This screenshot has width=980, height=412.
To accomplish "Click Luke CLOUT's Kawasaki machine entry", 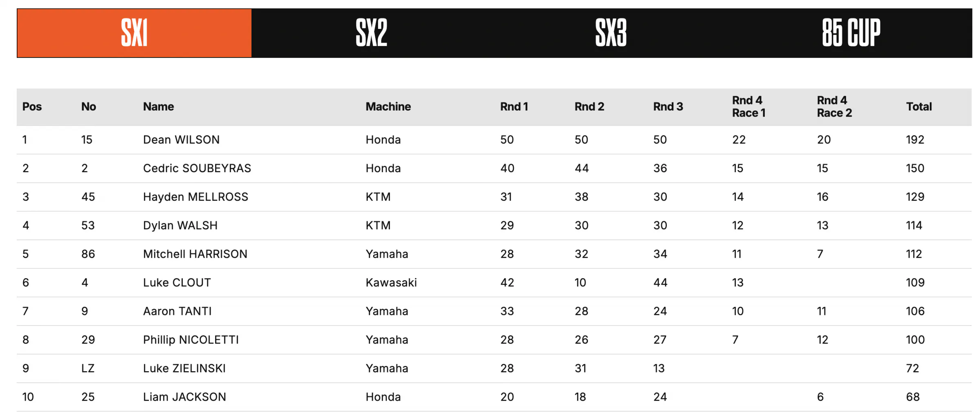I will click(x=391, y=282).
